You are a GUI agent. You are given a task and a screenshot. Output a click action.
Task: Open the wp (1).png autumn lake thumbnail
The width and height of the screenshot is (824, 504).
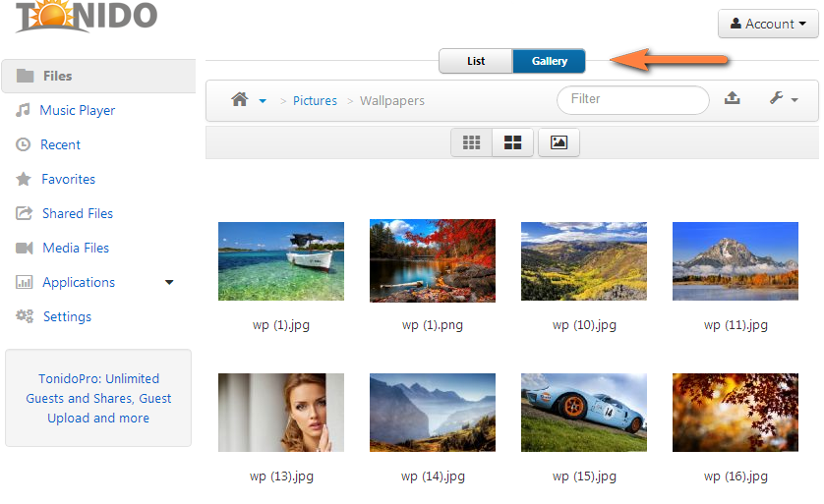(x=433, y=261)
